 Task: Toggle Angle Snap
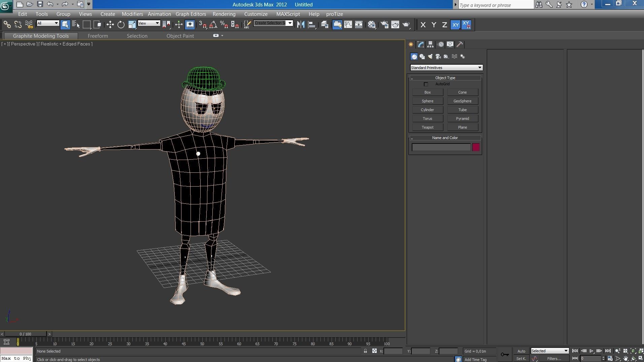tap(213, 25)
